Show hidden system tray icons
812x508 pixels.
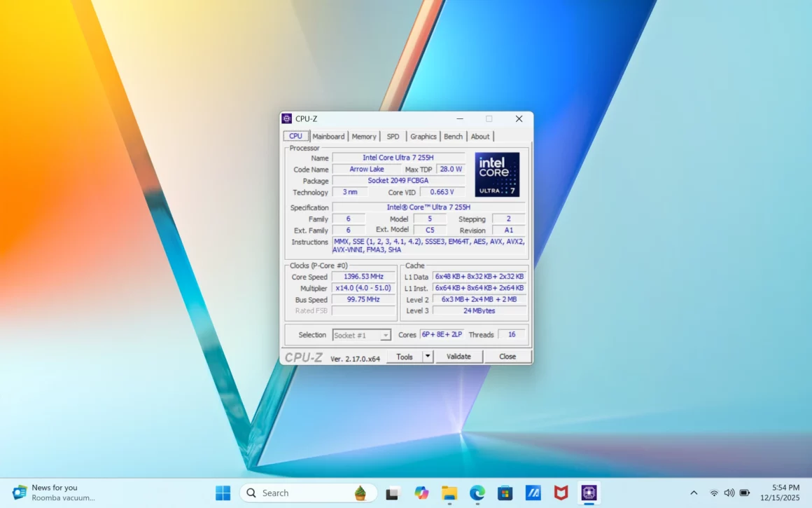click(x=694, y=493)
